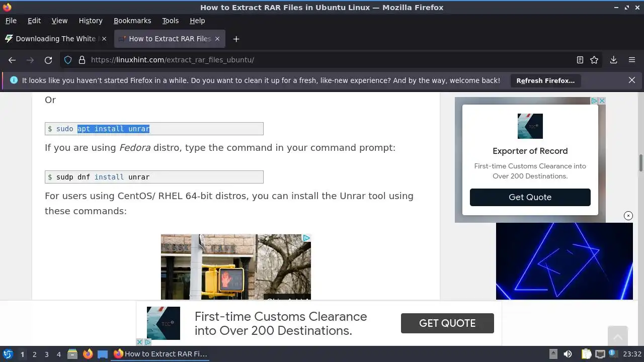Click the 'Exporter of Record' ad heading
This screenshot has height=362, width=644.
[x=530, y=151]
